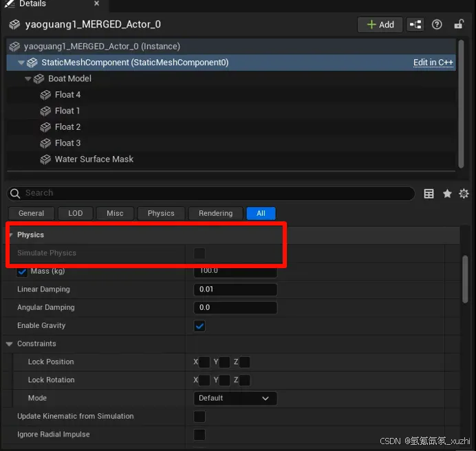Open the constraint Mode dropdown
Screen dimensions: 476x451
coord(235,398)
